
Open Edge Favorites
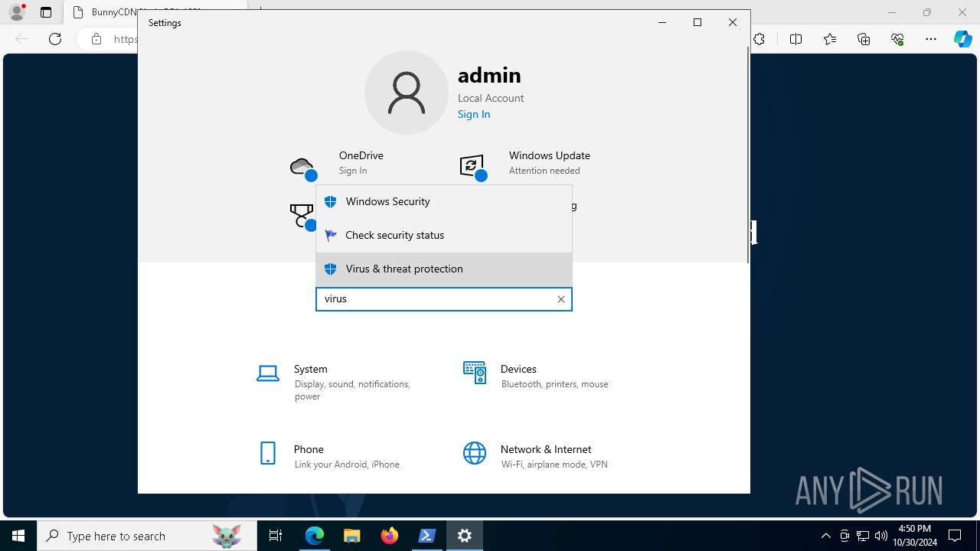click(x=830, y=39)
